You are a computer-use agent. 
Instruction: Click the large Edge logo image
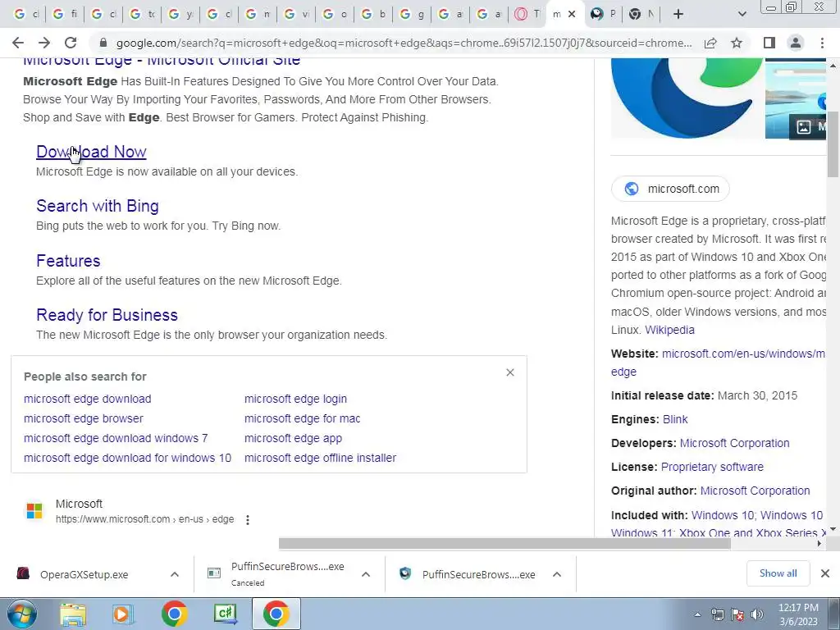[687, 98]
